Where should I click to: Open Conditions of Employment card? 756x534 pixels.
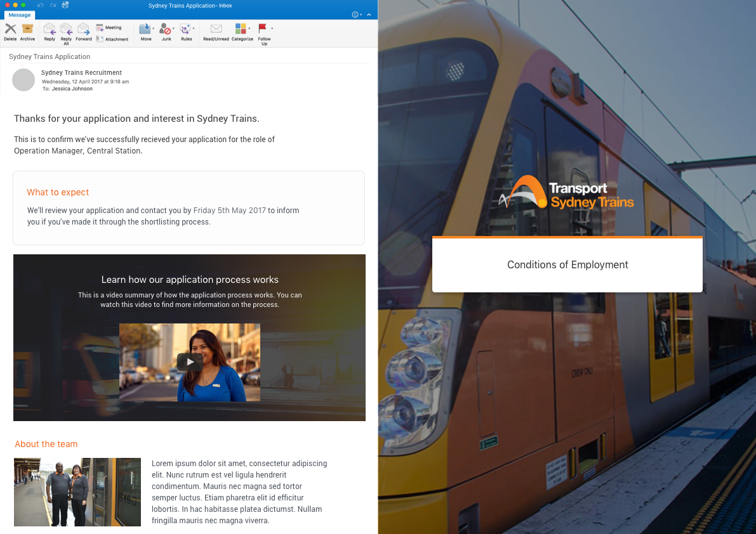(567, 264)
